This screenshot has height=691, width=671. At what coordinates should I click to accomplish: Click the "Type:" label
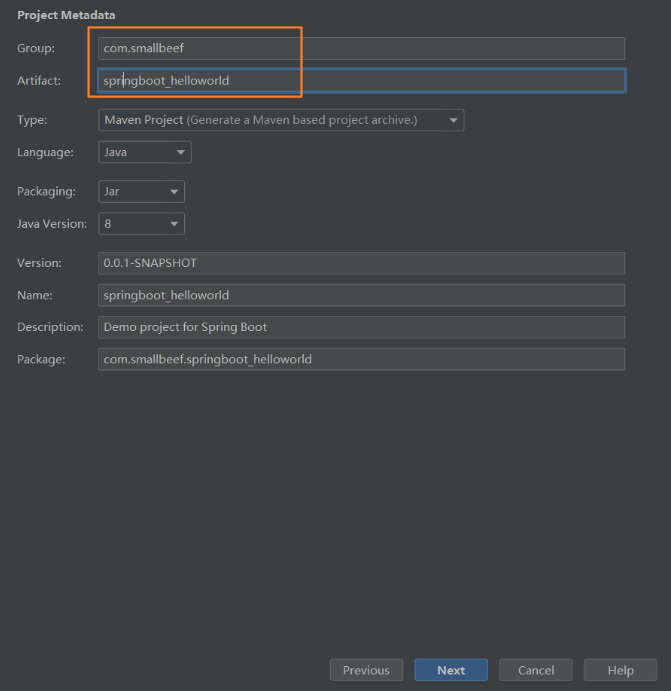32,120
